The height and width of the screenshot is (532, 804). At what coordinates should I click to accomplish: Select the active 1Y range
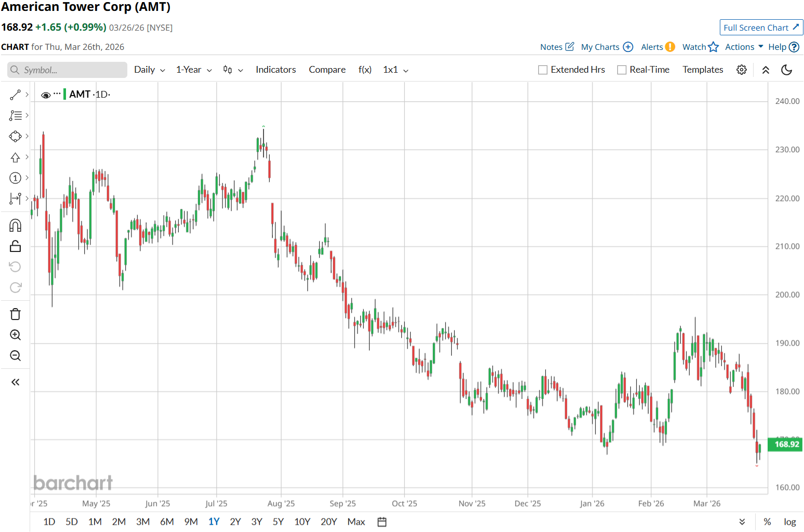214,522
